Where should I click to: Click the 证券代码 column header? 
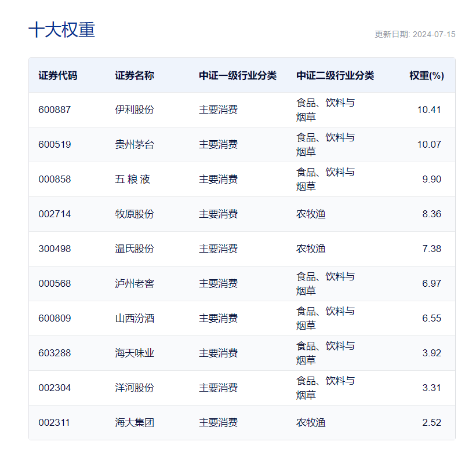pyautogui.click(x=57, y=75)
